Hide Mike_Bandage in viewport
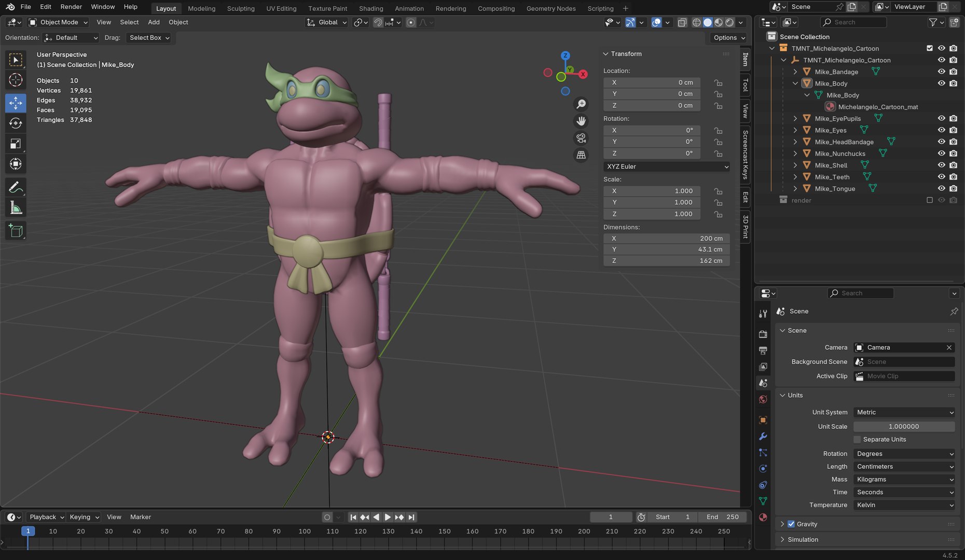 click(x=941, y=72)
